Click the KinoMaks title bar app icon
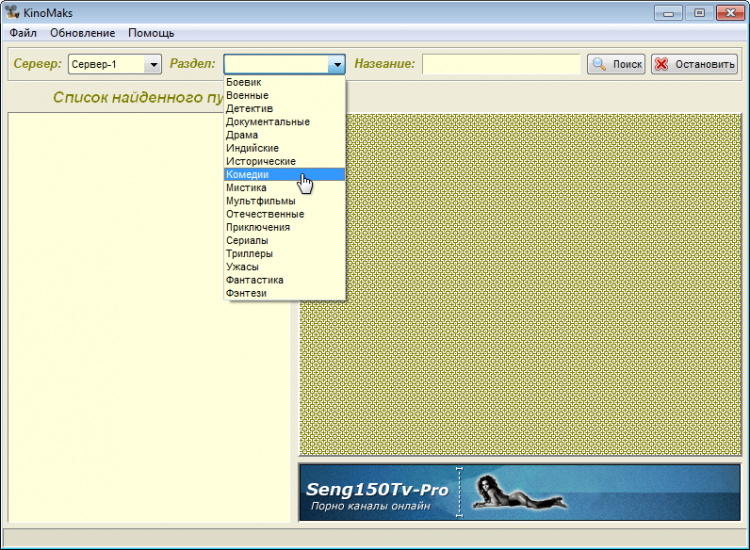 click(12, 12)
